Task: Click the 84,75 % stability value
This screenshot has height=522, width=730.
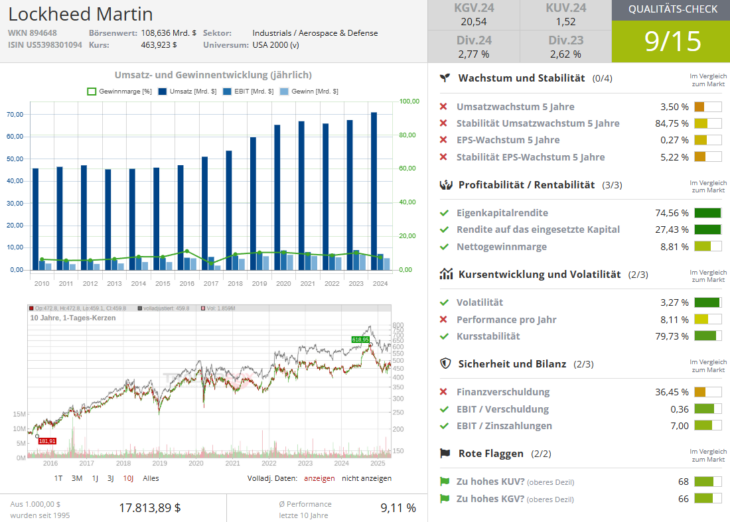Action: (672, 123)
